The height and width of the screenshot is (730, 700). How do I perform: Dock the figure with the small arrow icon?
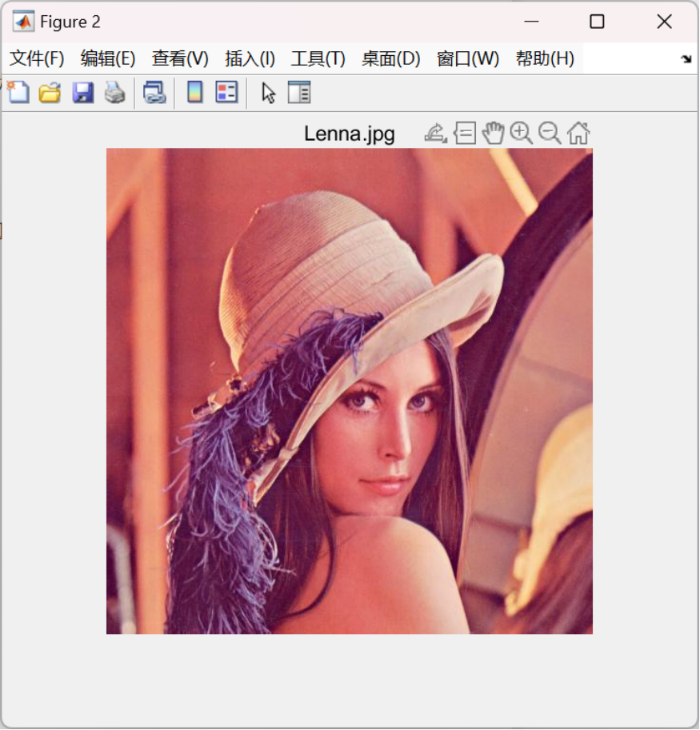pyautogui.click(x=686, y=58)
